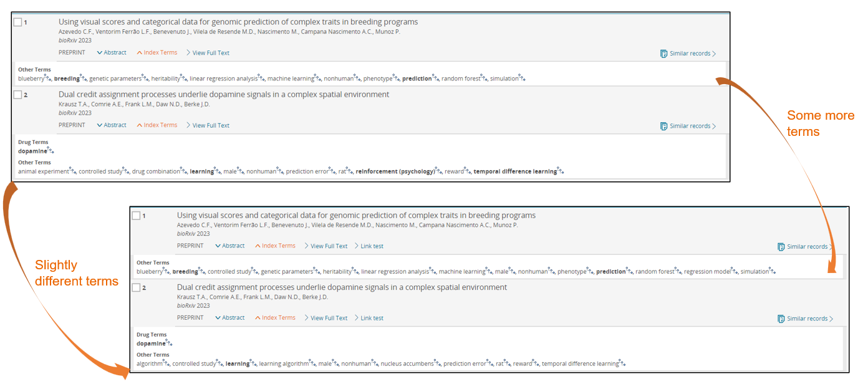Open the 'Dual credit assignment' title in upper list
Screen dimensions: 868x384
[x=223, y=95]
